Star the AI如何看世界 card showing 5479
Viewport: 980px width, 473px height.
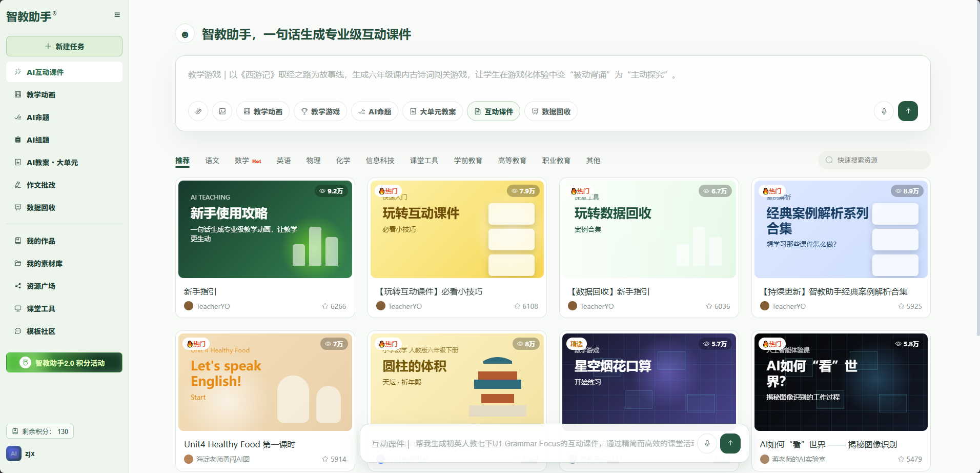(901, 459)
